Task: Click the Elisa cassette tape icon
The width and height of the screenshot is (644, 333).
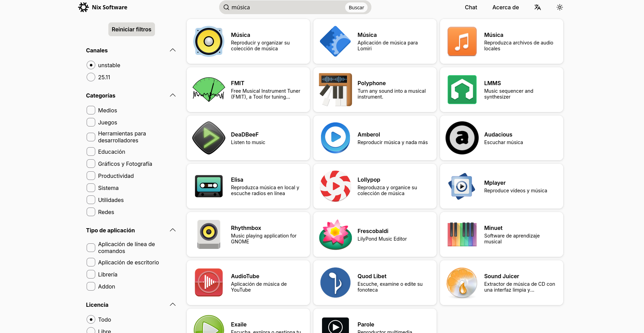Action: (x=208, y=186)
